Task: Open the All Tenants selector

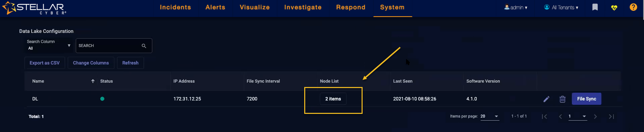Action: pyautogui.click(x=561, y=7)
